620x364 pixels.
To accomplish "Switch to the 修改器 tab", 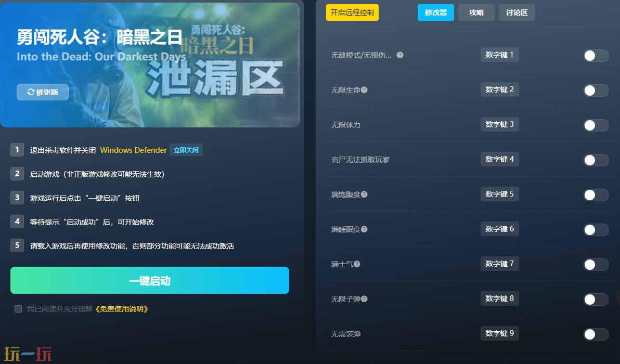I will pos(436,12).
